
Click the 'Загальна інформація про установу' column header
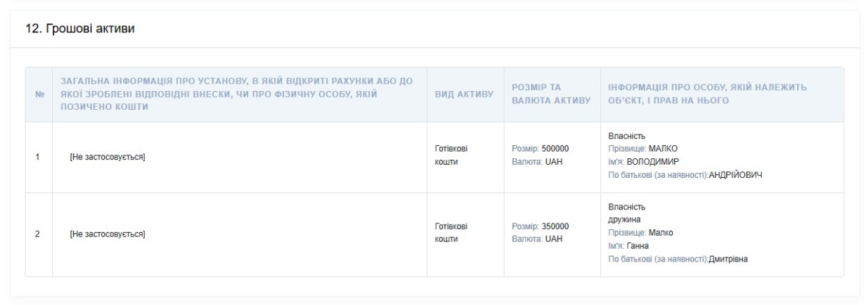239,94
